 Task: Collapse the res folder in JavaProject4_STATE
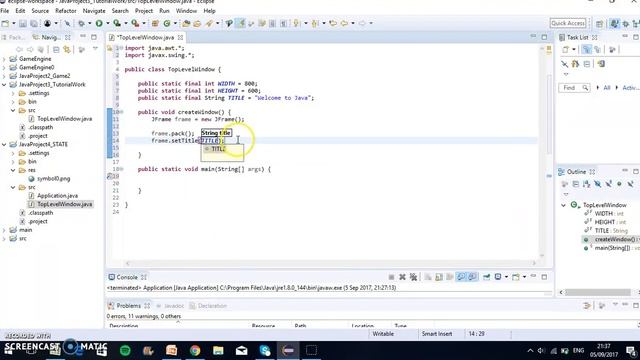[13, 170]
